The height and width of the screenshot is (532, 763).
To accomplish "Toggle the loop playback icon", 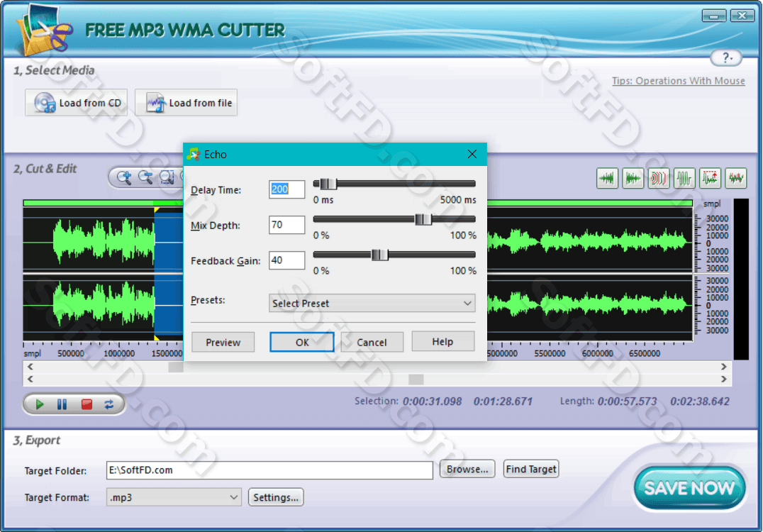I will (109, 404).
